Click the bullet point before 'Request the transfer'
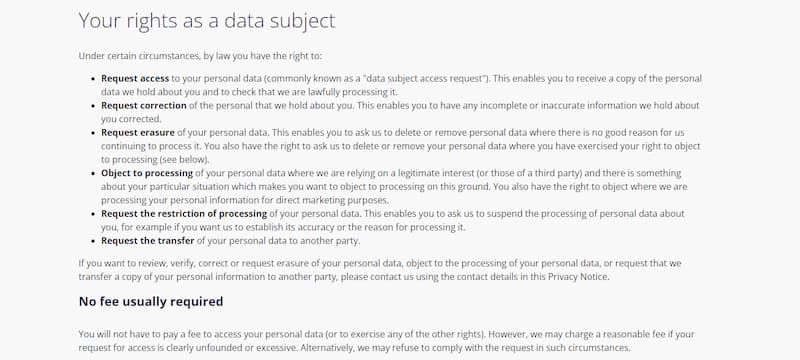800x360 pixels. [x=93, y=241]
